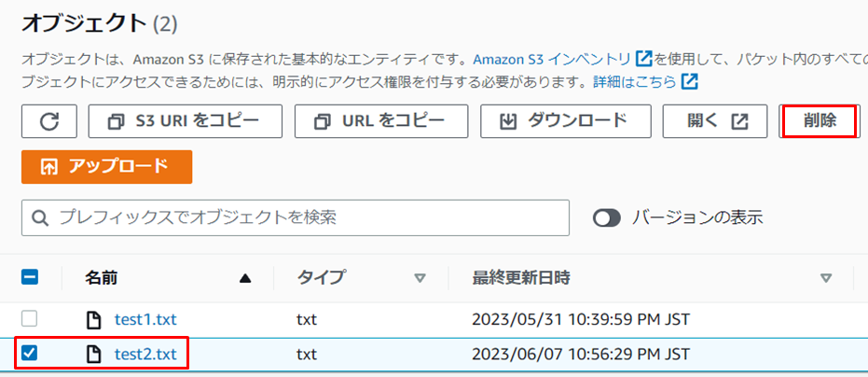Click the 詳細はこちら external link icon

pos(690,82)
